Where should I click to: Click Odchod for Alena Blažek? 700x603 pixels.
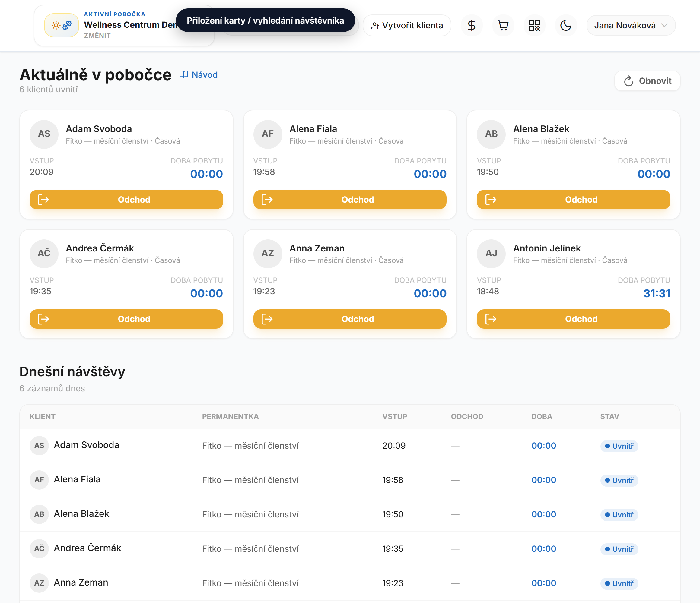[x=573, y=200]
